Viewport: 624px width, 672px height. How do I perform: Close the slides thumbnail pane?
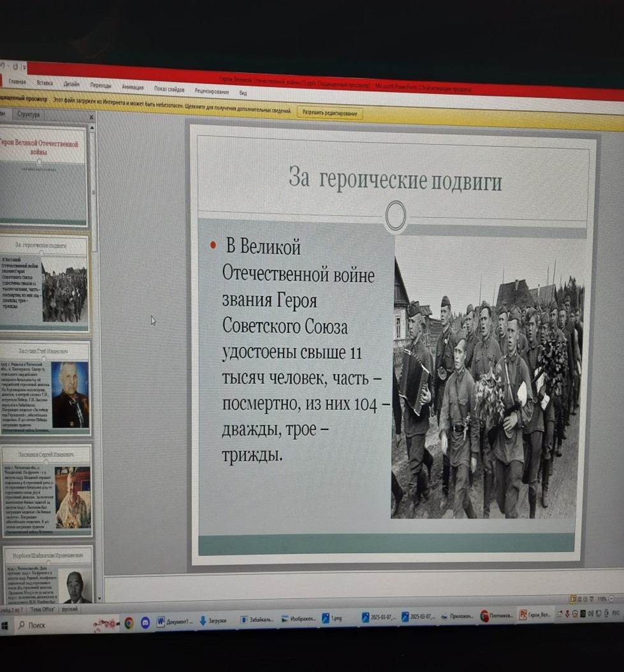pyautogui.click(x=91, y=117)
